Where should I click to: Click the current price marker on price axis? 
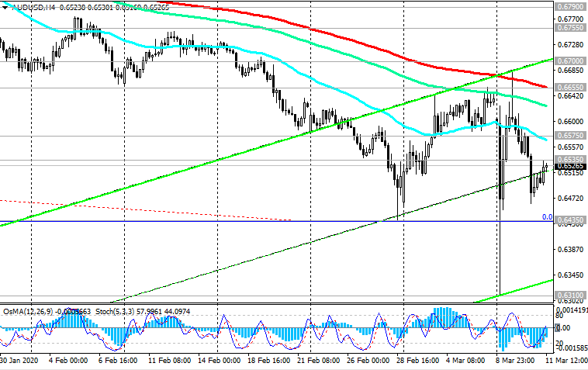click(x=569, y=166)
